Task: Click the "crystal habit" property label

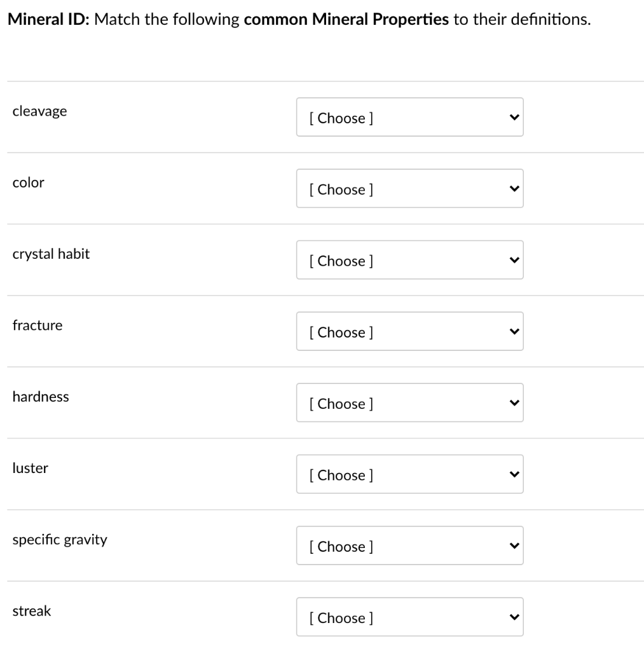Action: [51, 254]
